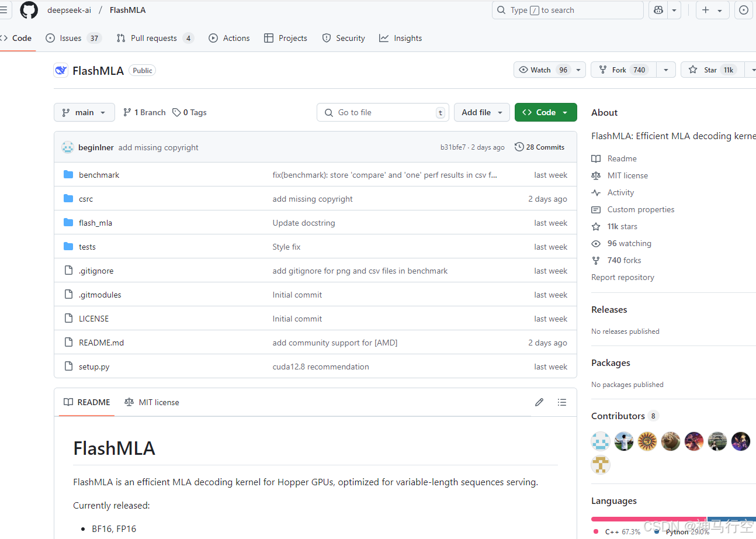756x539 pixels.
Task: Open the 96 watching link
Action: [621, 243]
